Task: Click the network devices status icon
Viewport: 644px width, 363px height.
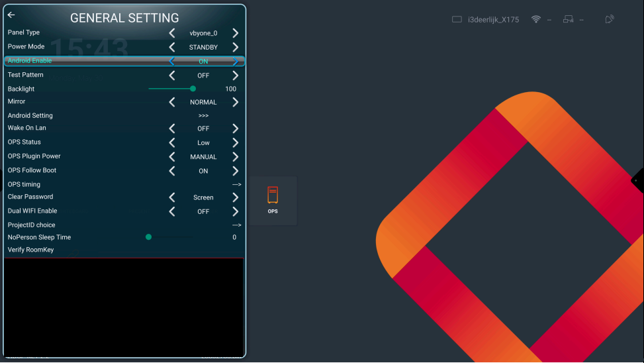Action: (x=568, y=19)
